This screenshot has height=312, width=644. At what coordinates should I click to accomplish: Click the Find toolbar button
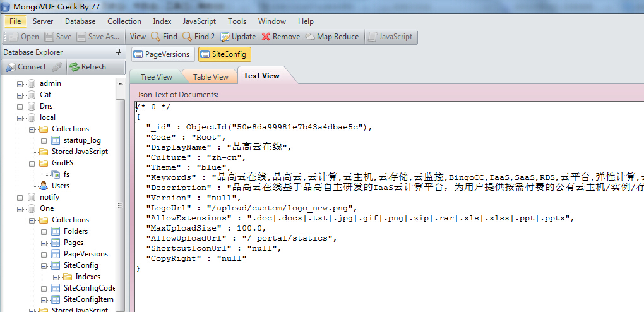point(164,37)
